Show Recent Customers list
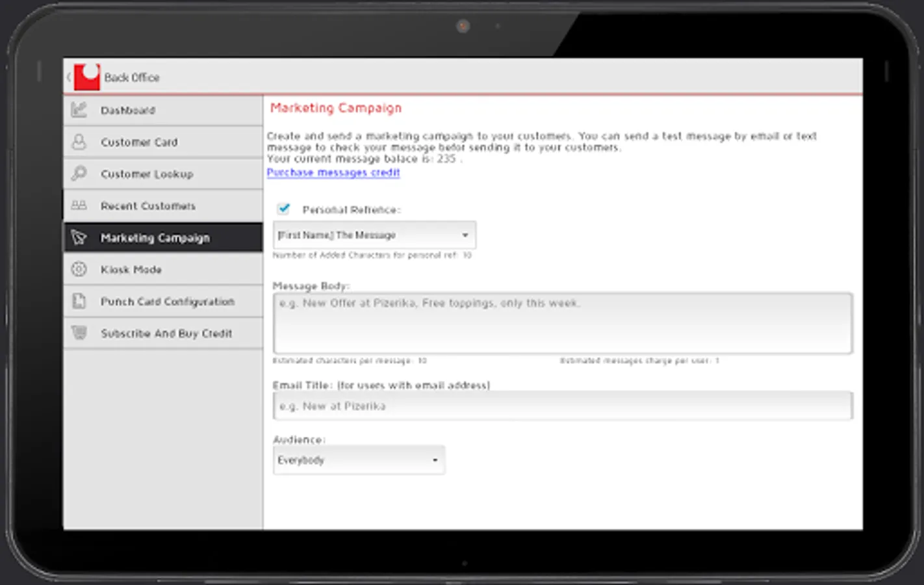The height and width of the screenshot is (585, 924). 163,206
